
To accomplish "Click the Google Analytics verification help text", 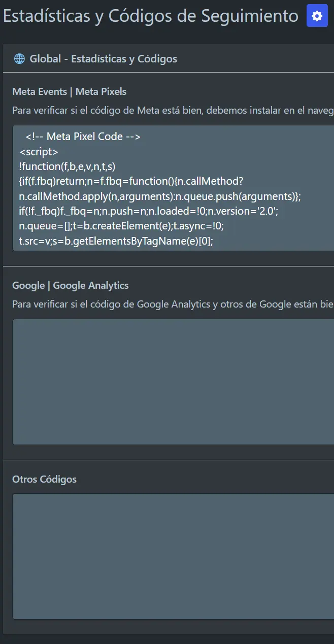I will [x=173, y=304].
